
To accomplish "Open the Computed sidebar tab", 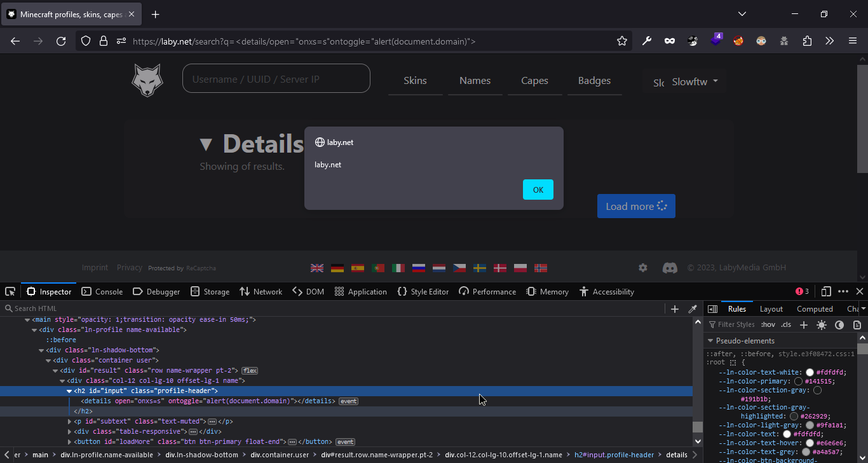I will click(x=815, y=308).
